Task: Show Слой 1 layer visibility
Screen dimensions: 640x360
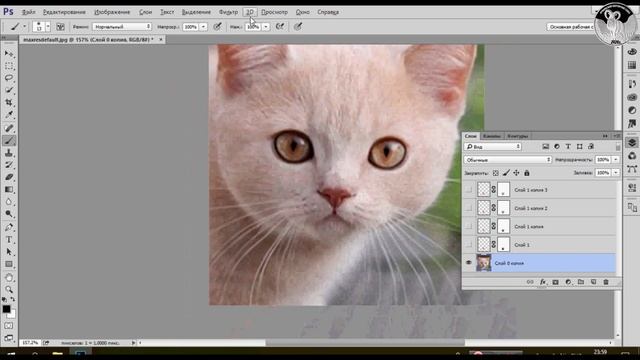Action: (469, 245)
